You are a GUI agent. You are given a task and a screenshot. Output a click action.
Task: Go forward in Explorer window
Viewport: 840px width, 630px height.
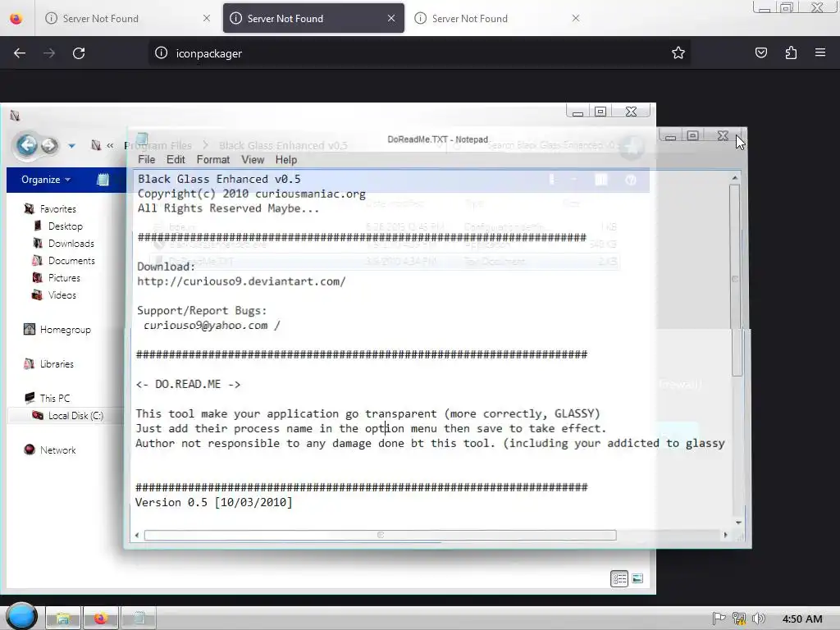point(49,145)
